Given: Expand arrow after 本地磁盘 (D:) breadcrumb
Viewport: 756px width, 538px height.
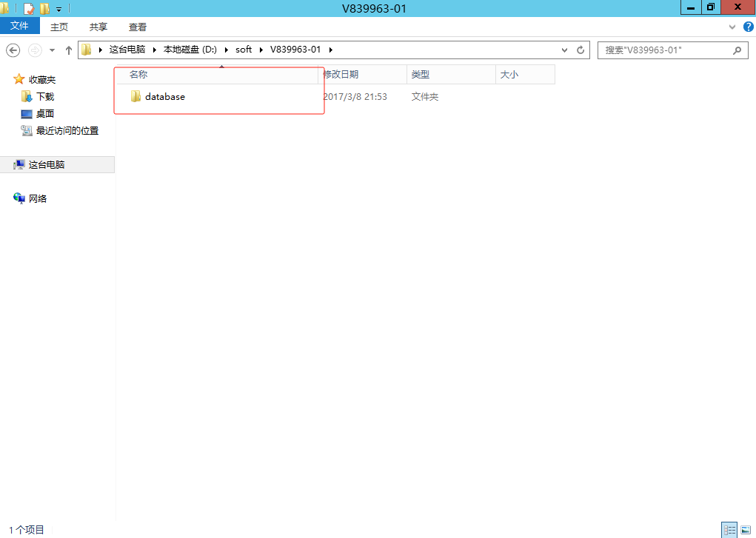Looking at the screenshot, I should (x=226, y=50).
